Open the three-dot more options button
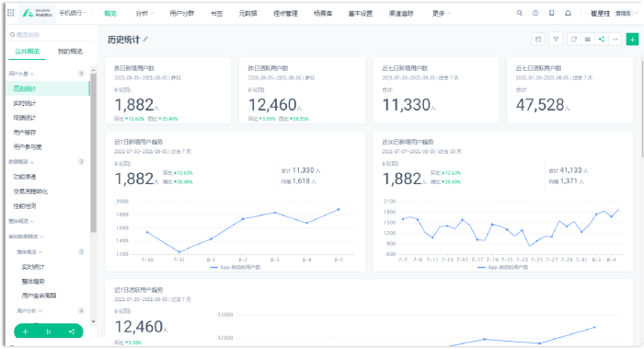644x349 pixels. click(x=615, y=40)
